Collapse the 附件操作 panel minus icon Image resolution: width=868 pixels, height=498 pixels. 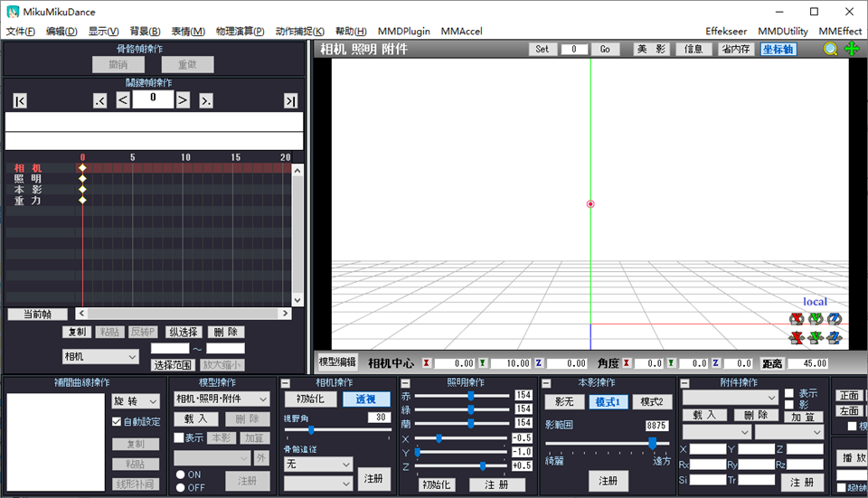[x=684, y=383]
